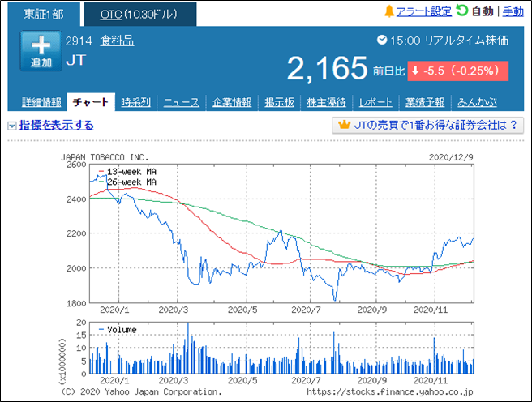Open the 詳細情報 tab
The height and width of the screenshot is (402, 532).
[41, 102]
